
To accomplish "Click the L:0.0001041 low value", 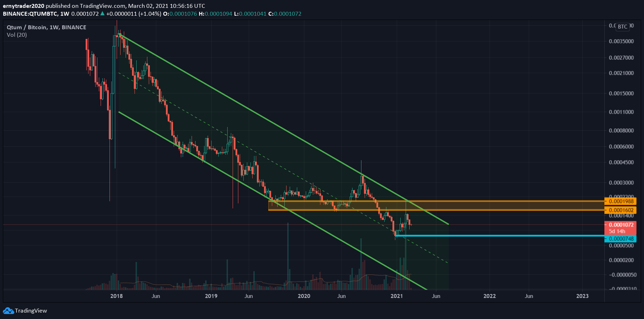I will point(250,14).
